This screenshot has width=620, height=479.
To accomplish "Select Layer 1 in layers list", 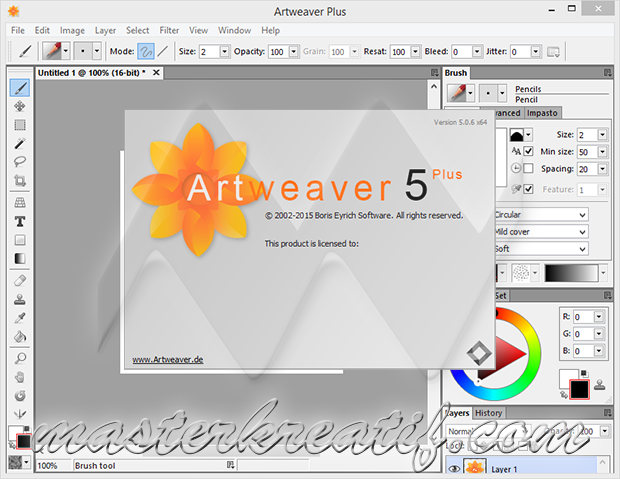I will point(522,466).
